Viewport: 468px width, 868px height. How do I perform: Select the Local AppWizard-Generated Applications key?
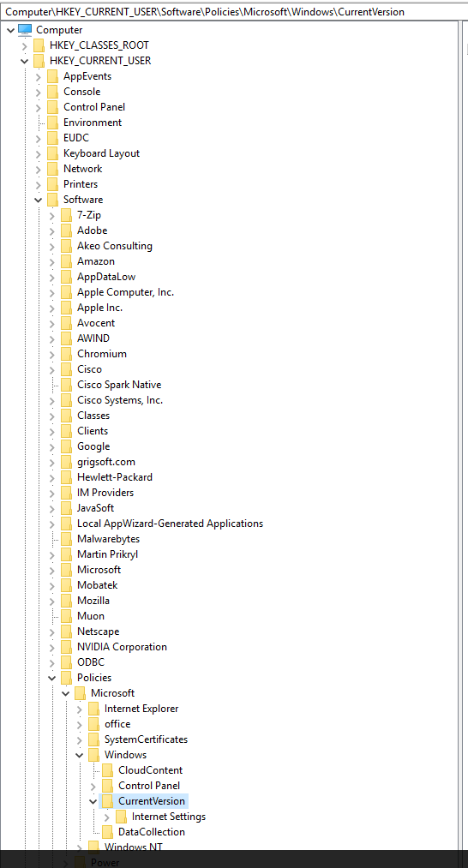point(170,524)
